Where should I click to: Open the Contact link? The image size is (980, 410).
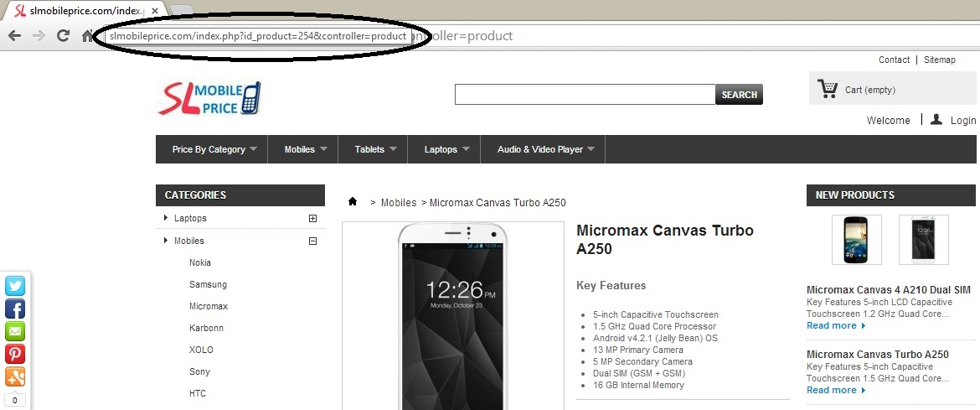tap(894, 60)
